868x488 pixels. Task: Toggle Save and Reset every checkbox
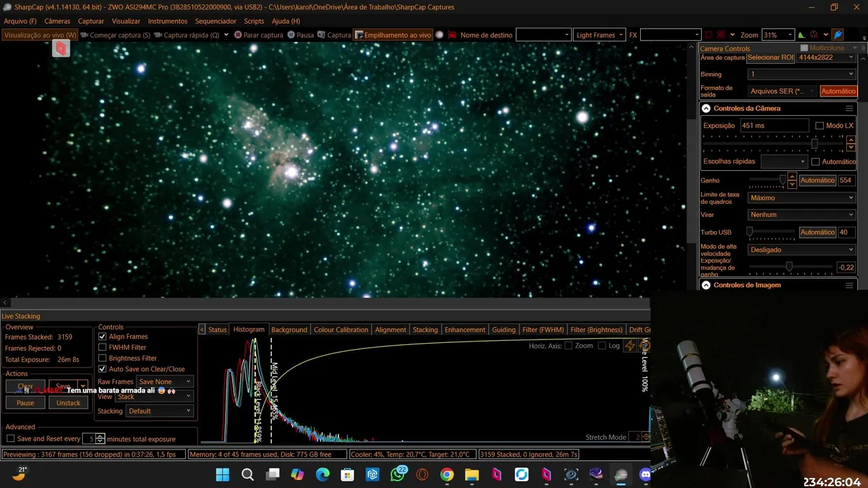pyautogui.click(x=10, y=439)
